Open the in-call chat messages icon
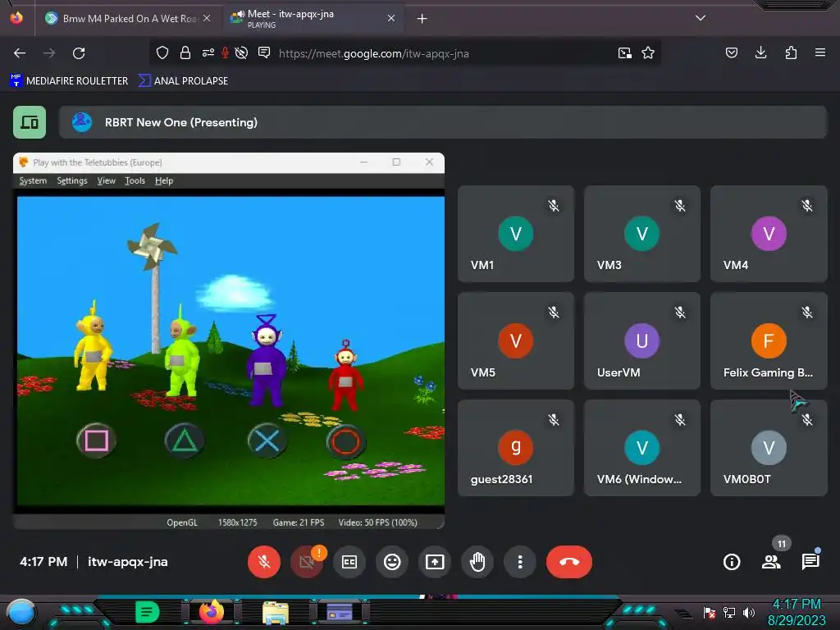Image resolution: width=840 pixels, height=630 pixels. 810,561
